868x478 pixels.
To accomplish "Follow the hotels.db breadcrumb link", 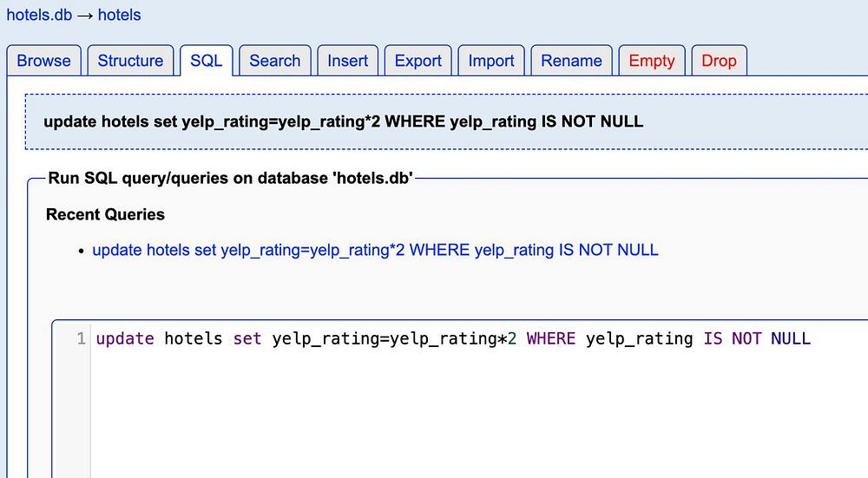I will tap(39, 15).
